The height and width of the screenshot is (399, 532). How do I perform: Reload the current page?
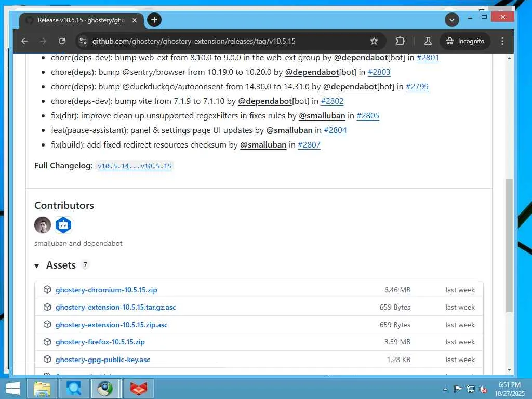(62, 41)
